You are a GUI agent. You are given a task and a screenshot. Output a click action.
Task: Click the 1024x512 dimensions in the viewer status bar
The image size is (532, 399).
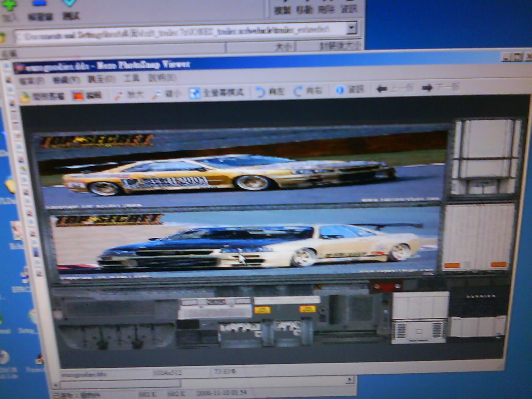168,372
